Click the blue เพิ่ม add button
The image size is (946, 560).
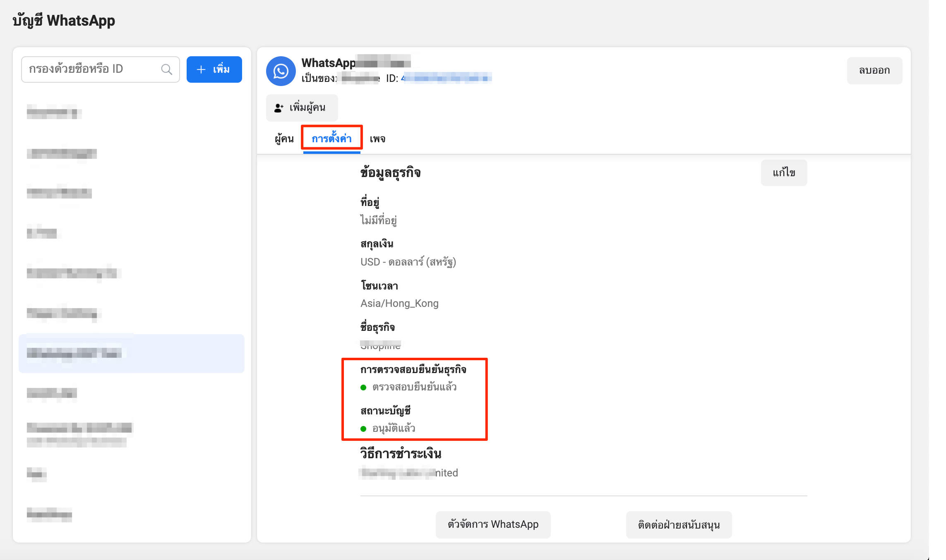(x=214, y=69)
